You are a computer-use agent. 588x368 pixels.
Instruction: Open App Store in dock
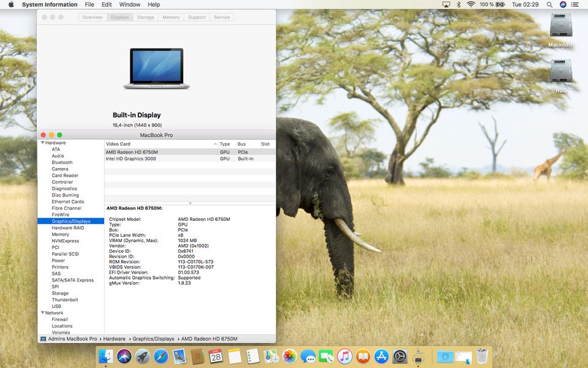(382, 356)
